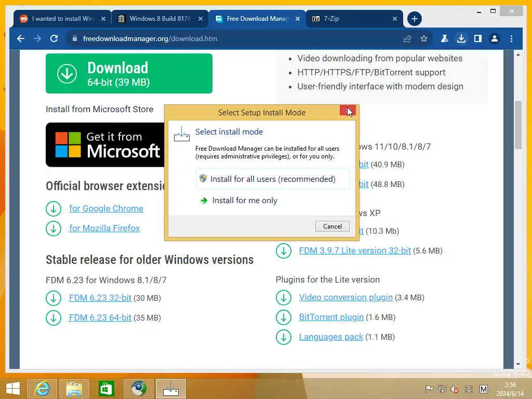This screenshot has height=399, width=532.
Task: Close the Free Download Manager tab
Action: 298,19
